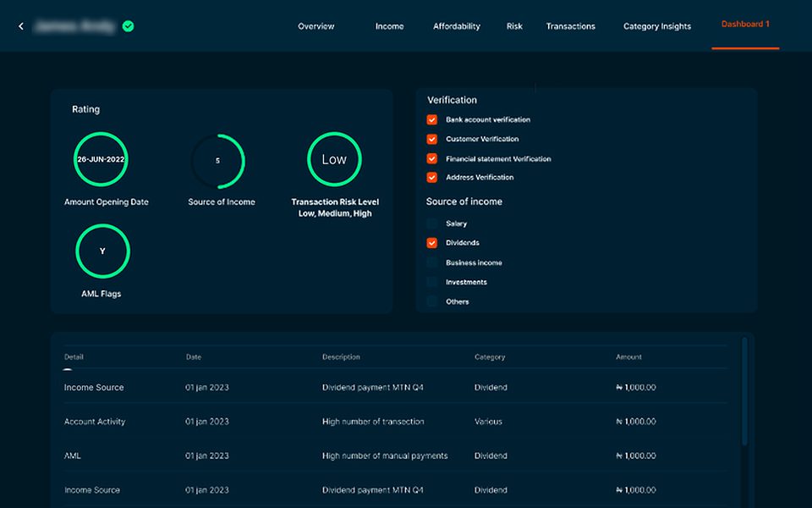Enable Business income checkbox
Viewport: 812px width, 508px height.
point(432,262)
